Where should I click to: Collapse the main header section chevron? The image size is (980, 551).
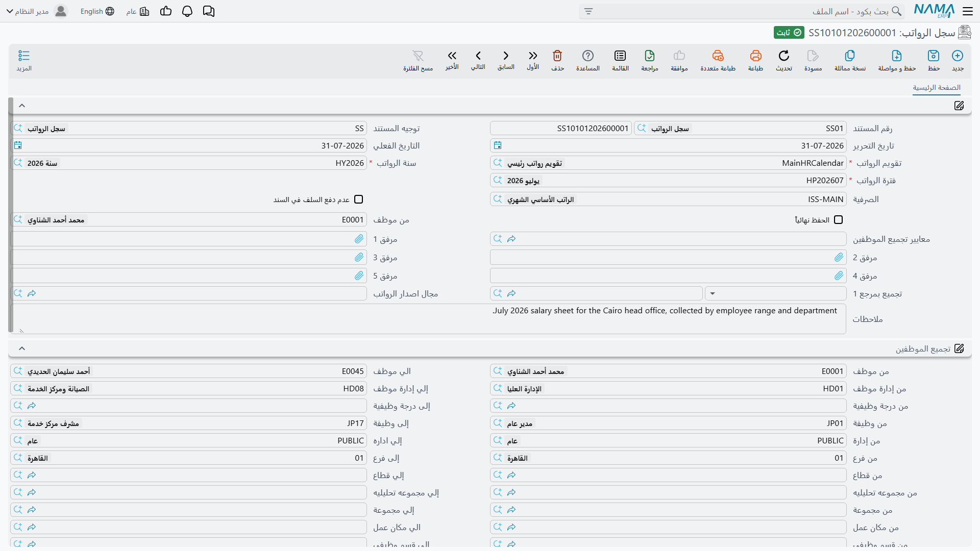point(22,106)
